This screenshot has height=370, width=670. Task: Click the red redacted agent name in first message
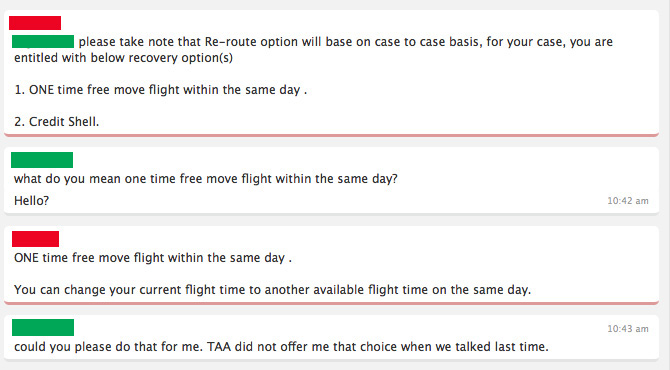(35, 23)
